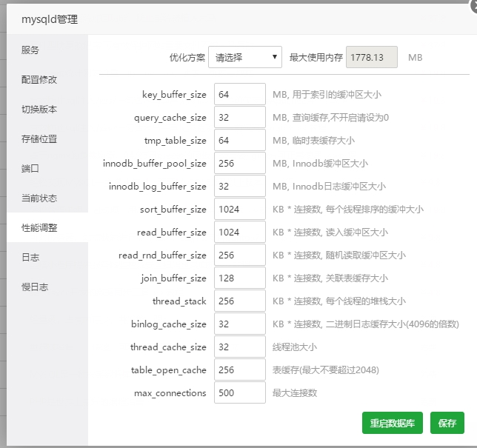This screenshot has height=448, width=477.
Task: Select the 性能调整 tab
Action: point(47,227)
